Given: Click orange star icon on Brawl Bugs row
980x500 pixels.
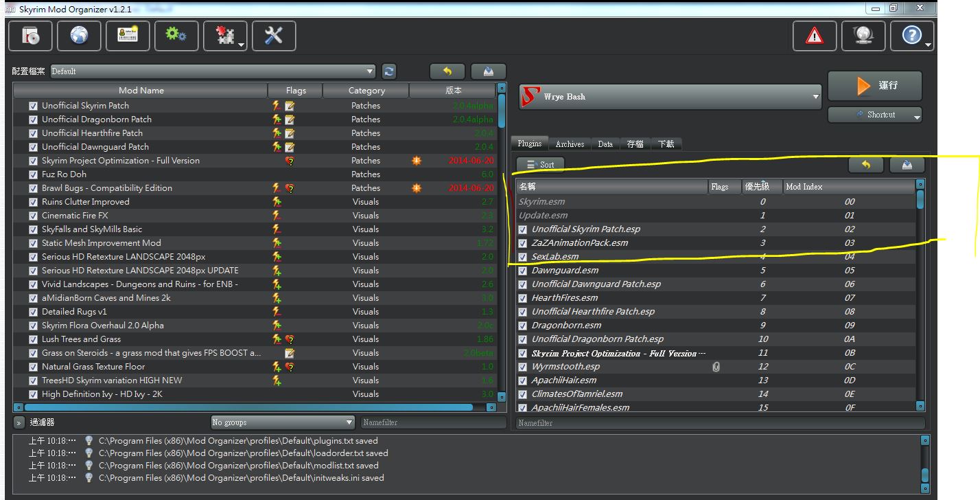Looking at the screenshot, I should [x=417, y=188].
